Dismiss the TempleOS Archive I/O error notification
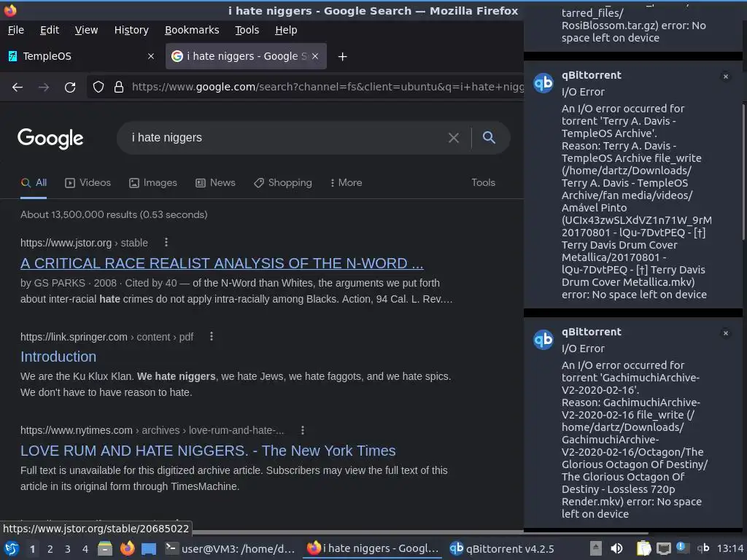The width and height of the screenshot is (747, 560). click(726, 77)
